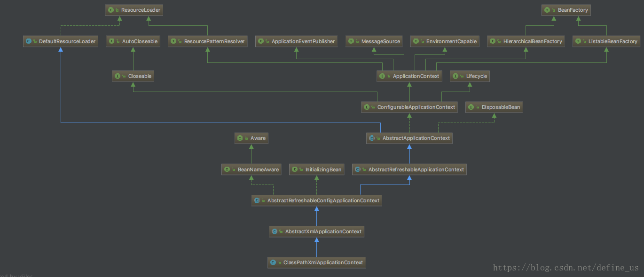The image size is (644, 277).
Task: Select the ClassPathXmlApplicationContext node
Action: pyautogui.click(x=317, y=262)
